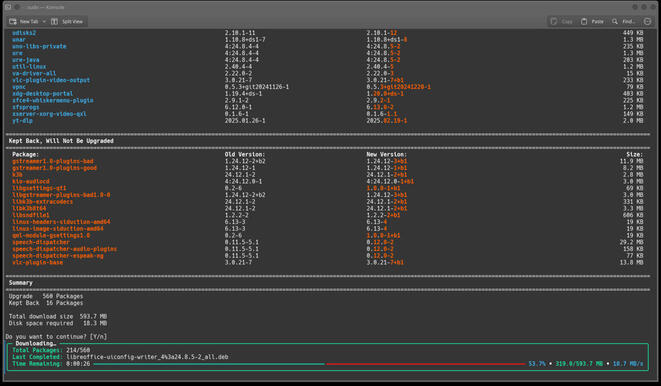Click the 10.7 MB/s download speed

click(x=628, y=364)
